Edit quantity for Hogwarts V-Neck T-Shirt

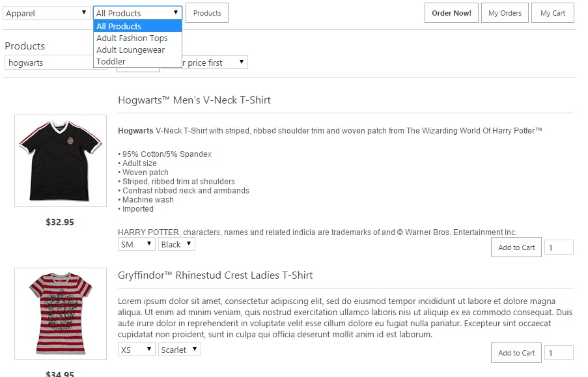[x=559, y=247]
